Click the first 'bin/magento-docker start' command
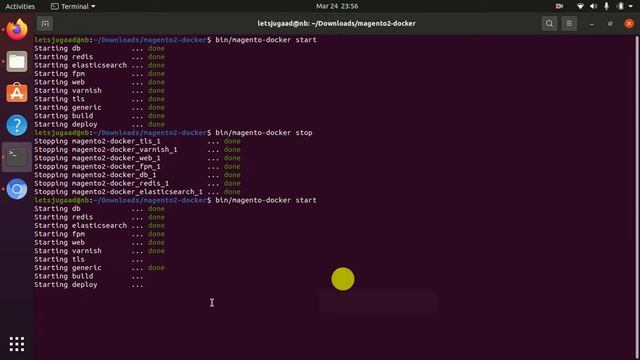Screen dimensions: 640x360 (x=266, y=40)
